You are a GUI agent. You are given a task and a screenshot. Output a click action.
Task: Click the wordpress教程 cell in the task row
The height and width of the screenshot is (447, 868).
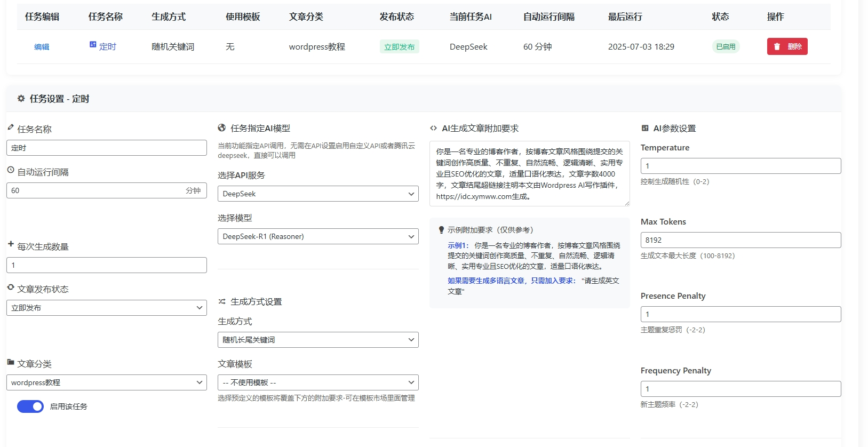(x=317, y=47)
